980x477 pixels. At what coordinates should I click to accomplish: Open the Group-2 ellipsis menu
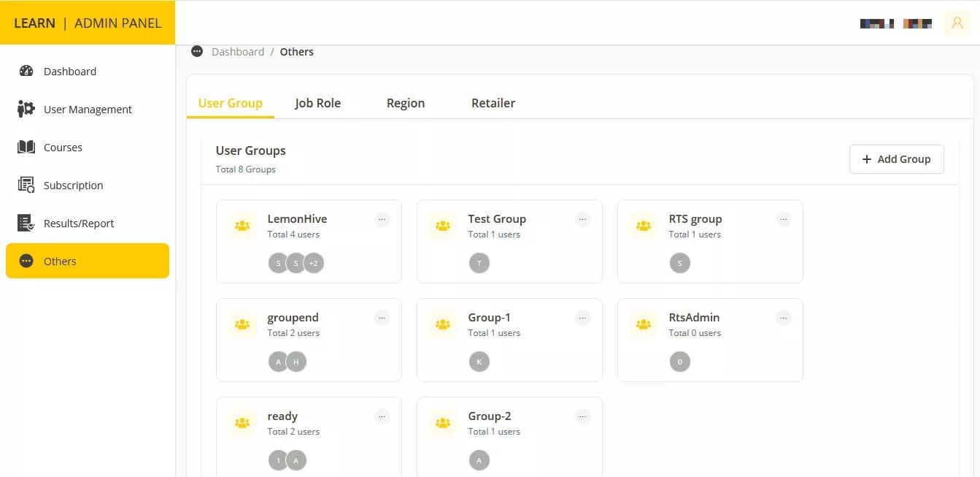coord(583,416)
